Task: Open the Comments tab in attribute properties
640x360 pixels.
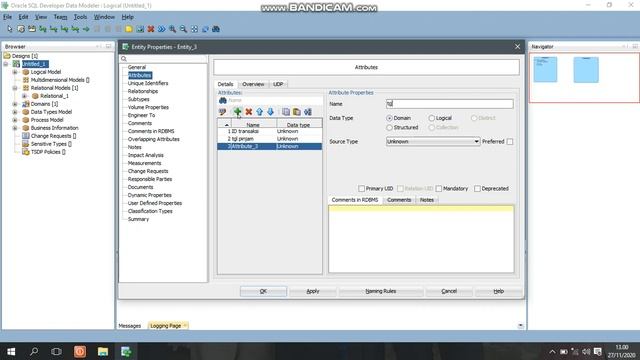Action: [399, 200]
